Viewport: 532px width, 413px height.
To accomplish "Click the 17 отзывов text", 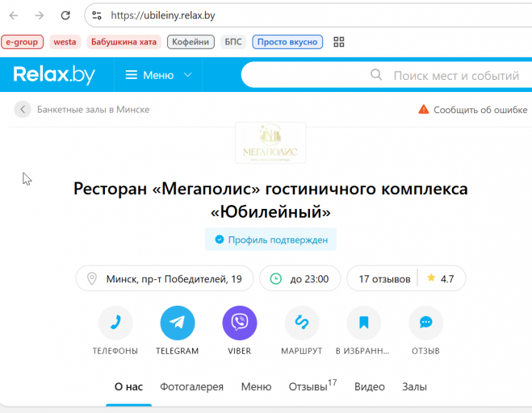I will click(385, 279).
